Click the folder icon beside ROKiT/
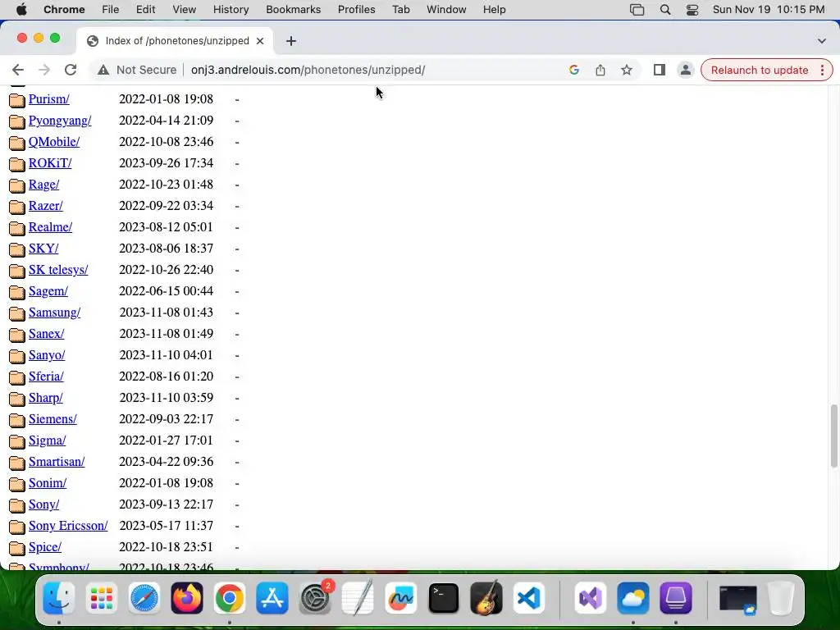The height and width of the screenshot is (630, 840). coord(17,164)
